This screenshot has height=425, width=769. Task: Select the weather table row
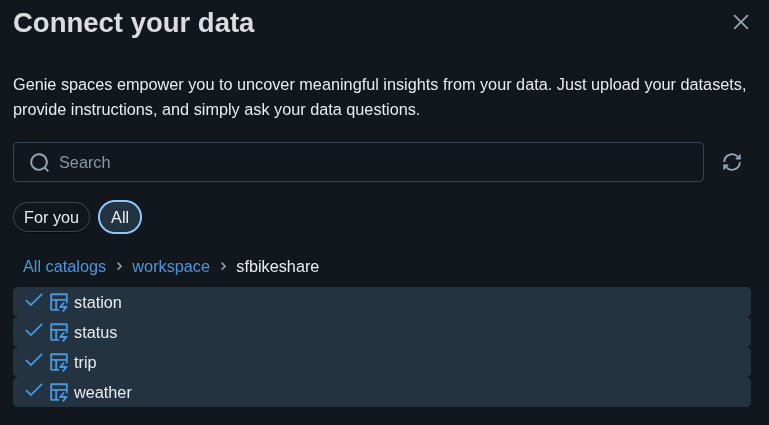point(400,392)
